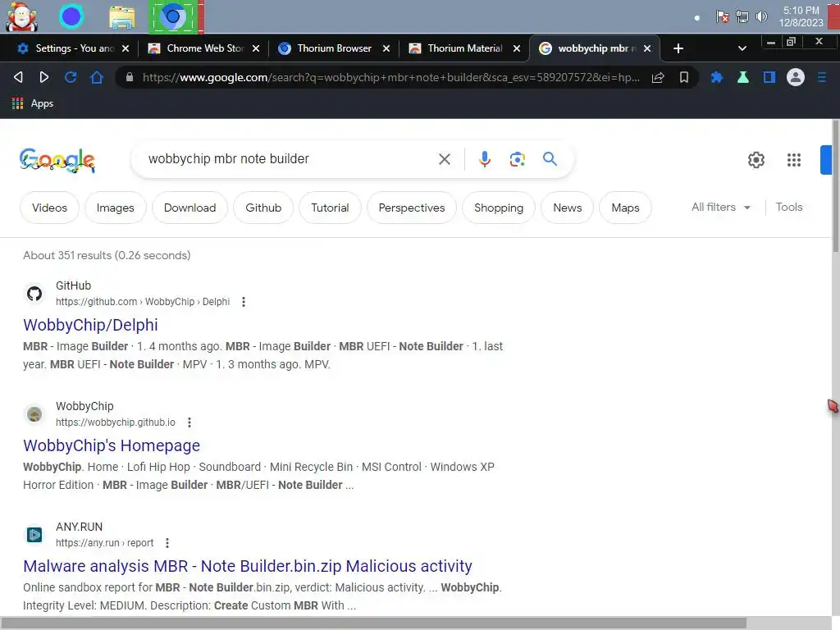
Task: Search by image with Google Lens
Action: 517,159
